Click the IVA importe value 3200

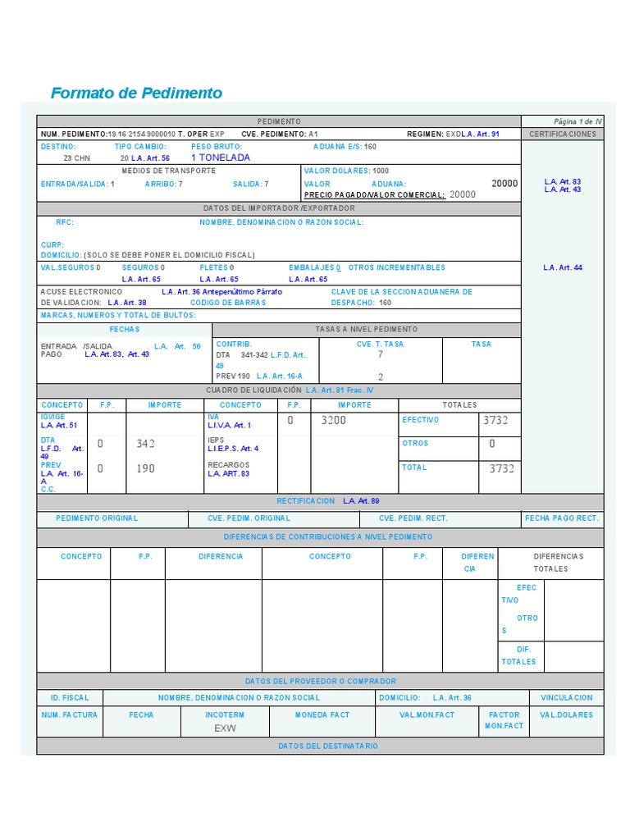(x=334, y=420)
